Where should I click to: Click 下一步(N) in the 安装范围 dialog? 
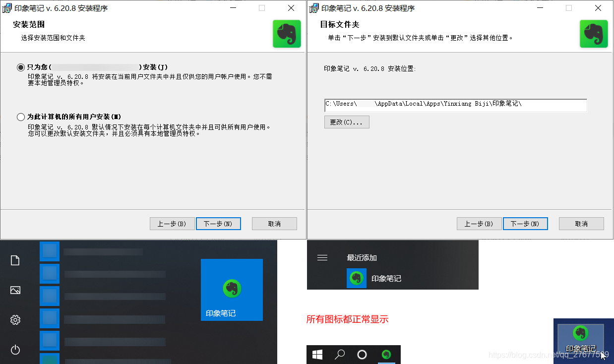point(218,224)
